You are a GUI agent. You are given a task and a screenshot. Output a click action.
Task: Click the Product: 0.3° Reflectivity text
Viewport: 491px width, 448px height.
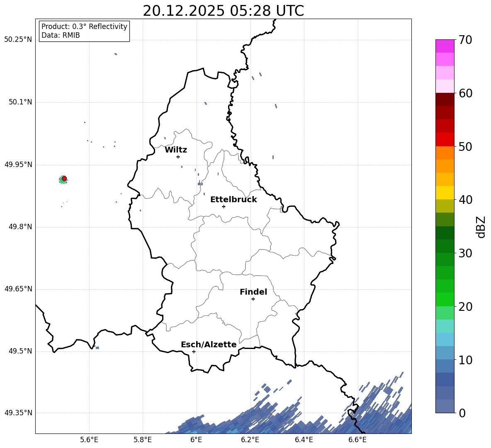pyautogui.click(x=84, y=27)
